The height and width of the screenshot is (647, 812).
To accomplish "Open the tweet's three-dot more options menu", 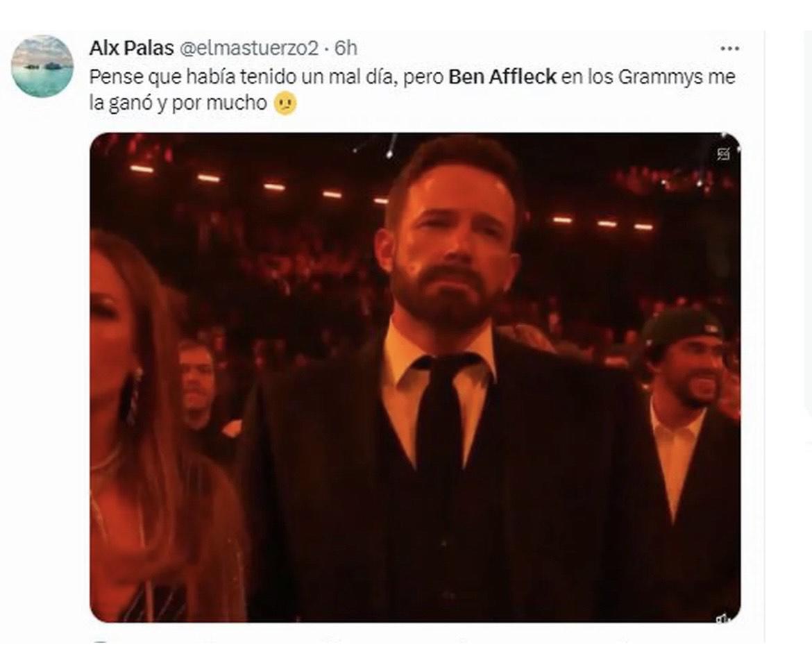I will tap(729, 49).
